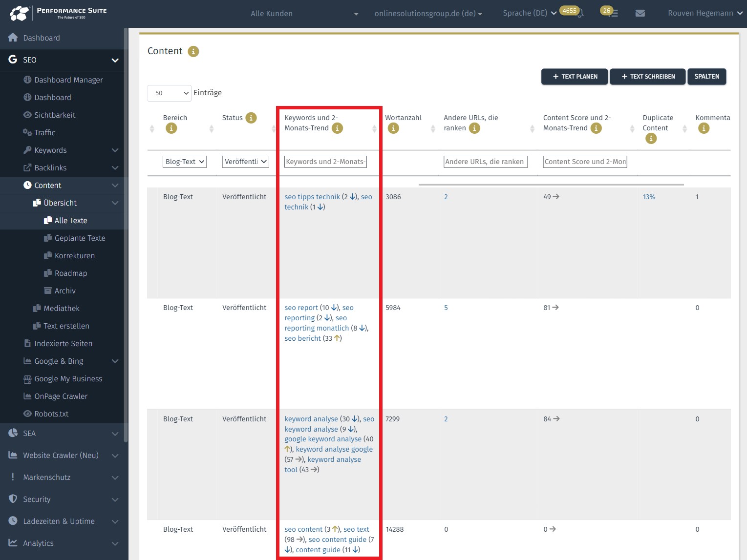Expand the SEA sidebar section
Image resolution: width=747 pixels, height=560 pixels.
(115, 434)
